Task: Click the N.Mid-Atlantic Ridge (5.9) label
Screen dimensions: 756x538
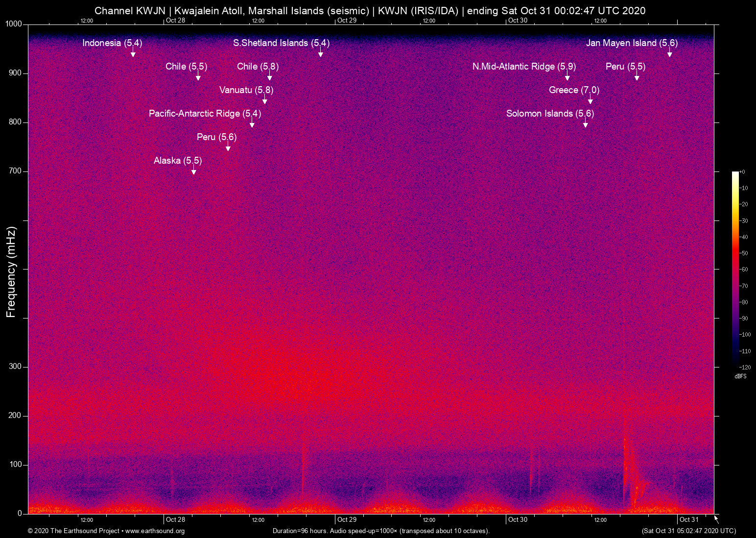Action: (x=524, y=67)
